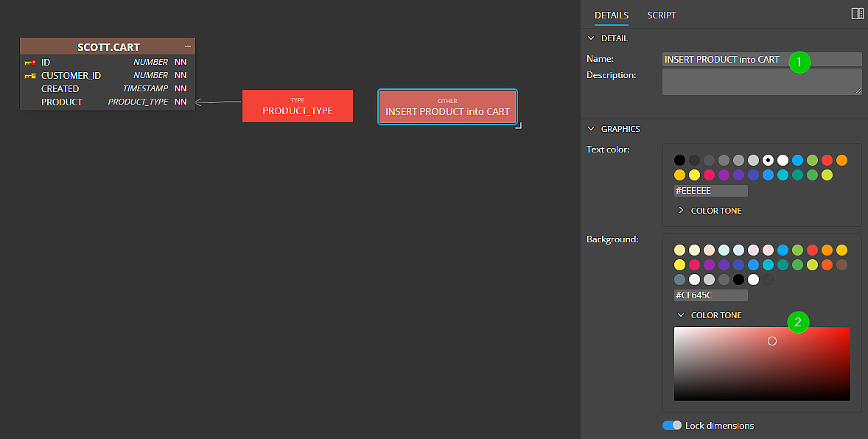Viewport: 868px width, 439px height.
Task: Click the key icon next to CUSTOMER_ID
Action: [30, 76]
